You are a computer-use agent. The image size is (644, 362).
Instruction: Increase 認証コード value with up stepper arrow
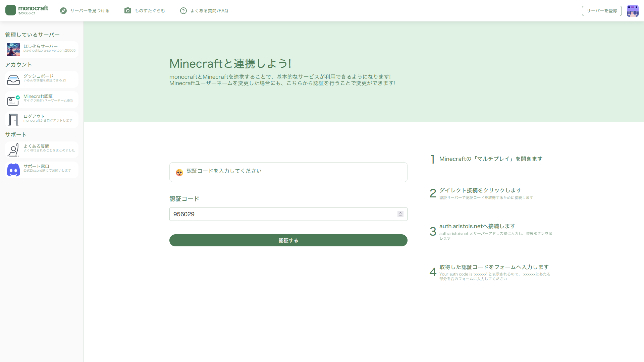point(400,213)
